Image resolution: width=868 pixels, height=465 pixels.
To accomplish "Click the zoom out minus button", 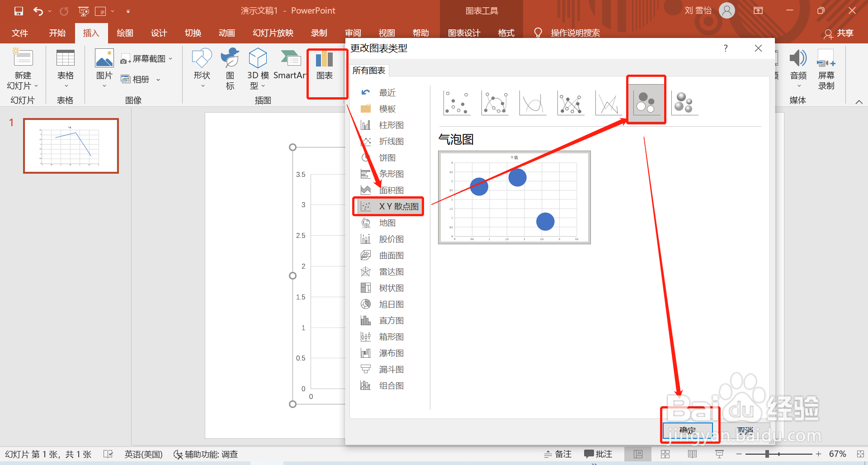I will [x=739, y=454].
